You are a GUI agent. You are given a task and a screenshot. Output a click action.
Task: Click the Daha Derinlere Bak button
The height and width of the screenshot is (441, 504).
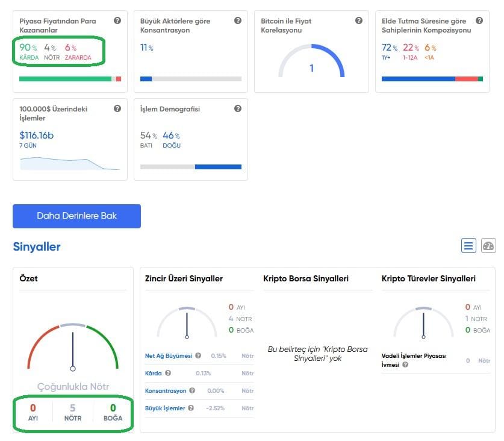pyautogui.click(x=76, y=216)
